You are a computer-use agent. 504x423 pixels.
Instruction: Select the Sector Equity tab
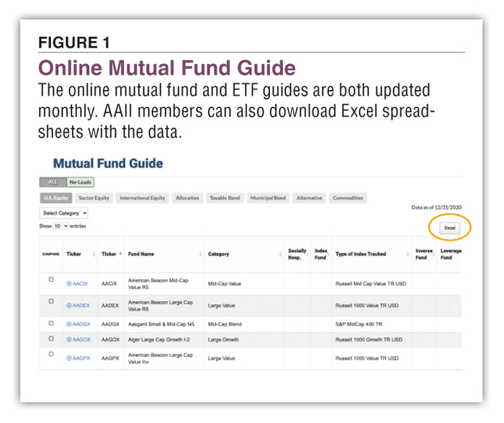click(94, 198)
